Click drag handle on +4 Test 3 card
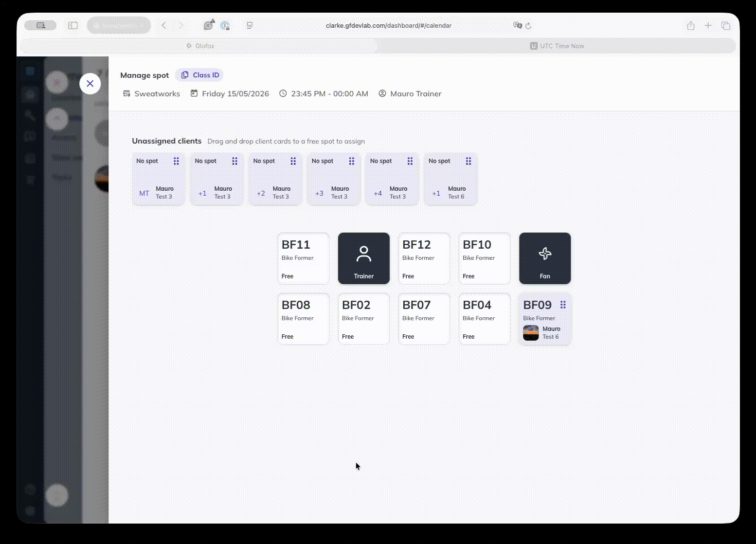Image resolution: width=756 pixels, height=544 pixels. pyautogui.click(x=410, y=161)
